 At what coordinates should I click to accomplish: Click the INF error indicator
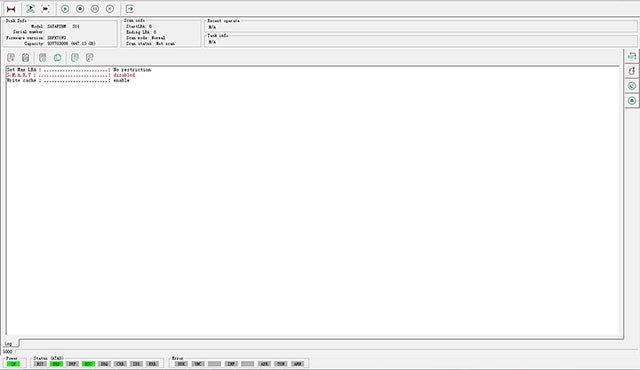point(231,363)
